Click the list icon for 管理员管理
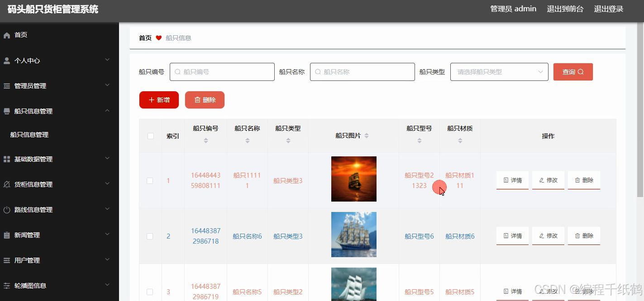644x301 pixels. click(7, 86)
